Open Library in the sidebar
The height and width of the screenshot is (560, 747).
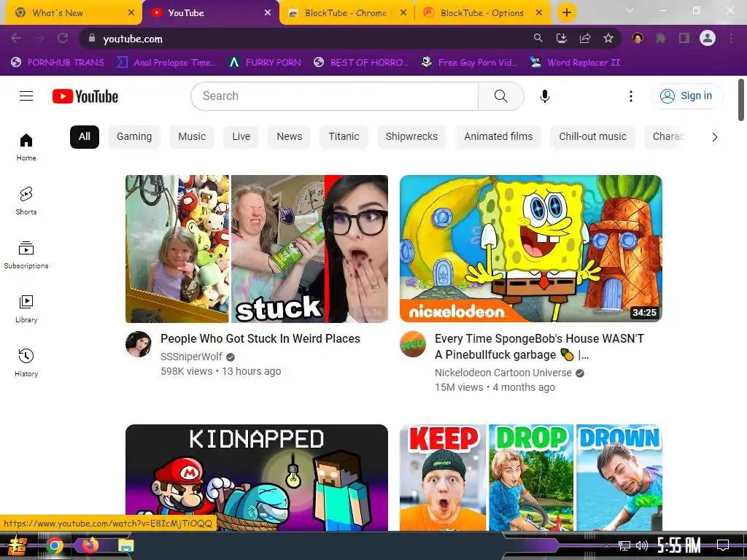(x=26, y=309)
